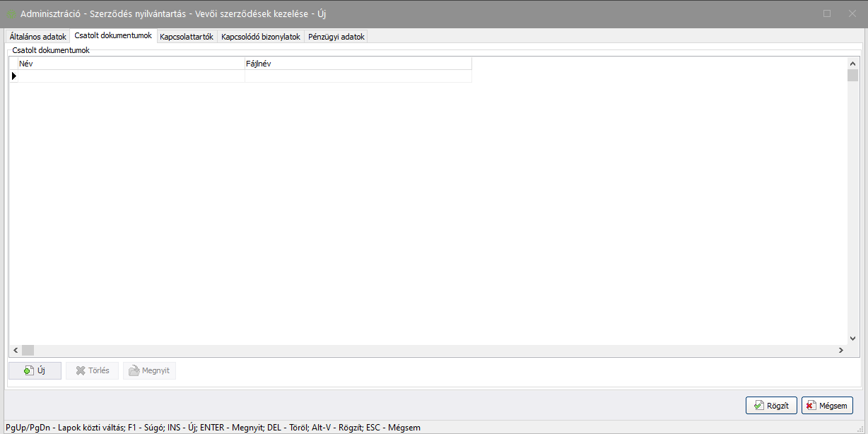Click the horizontal scrollbar right arrow
Screen dimensions: 868x434
pyautogui.click(x=840, y=350)
